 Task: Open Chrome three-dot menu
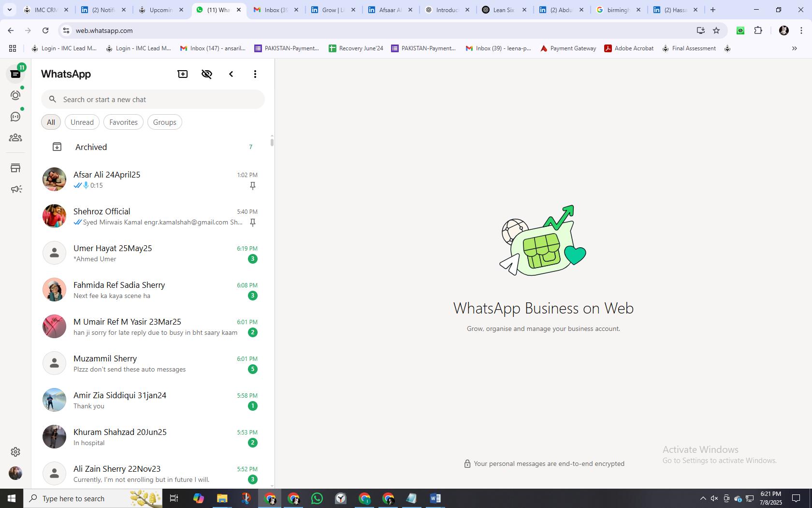coord(801,30)
